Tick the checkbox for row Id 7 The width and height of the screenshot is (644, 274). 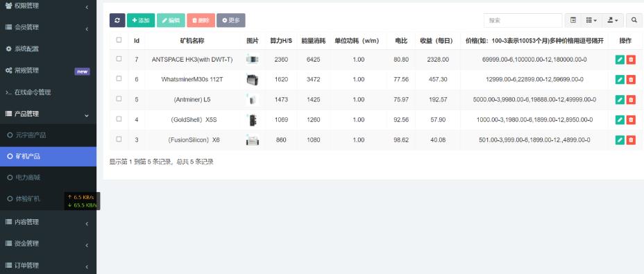click(119, 59)
